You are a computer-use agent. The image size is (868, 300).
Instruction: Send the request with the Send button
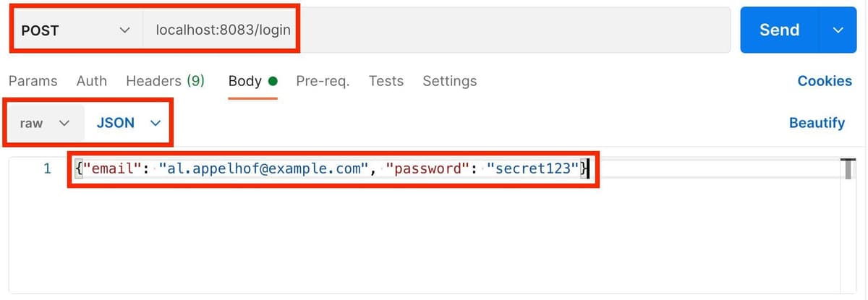pyautogui.click(x=779, y=30)
